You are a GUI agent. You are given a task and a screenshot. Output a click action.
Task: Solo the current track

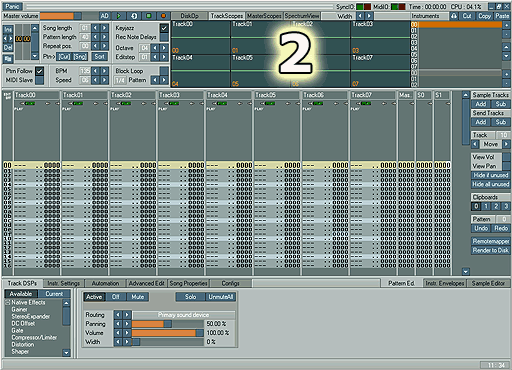tap(190, 297)
